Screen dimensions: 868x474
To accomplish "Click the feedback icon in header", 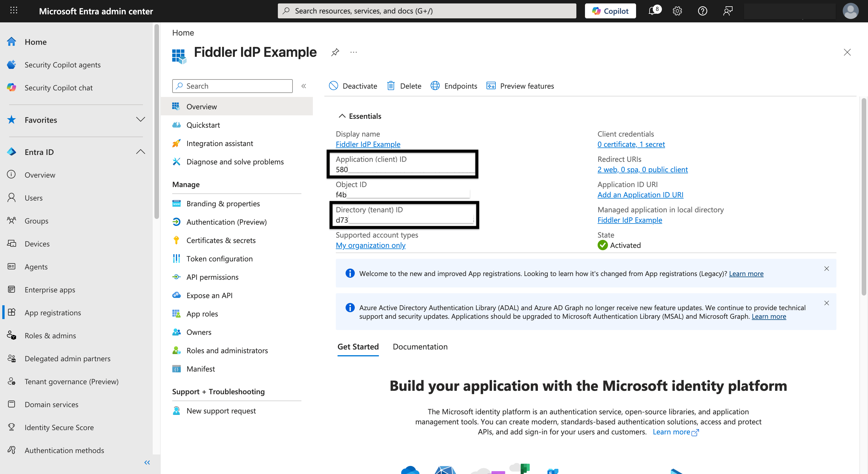I will click(727, 11).
